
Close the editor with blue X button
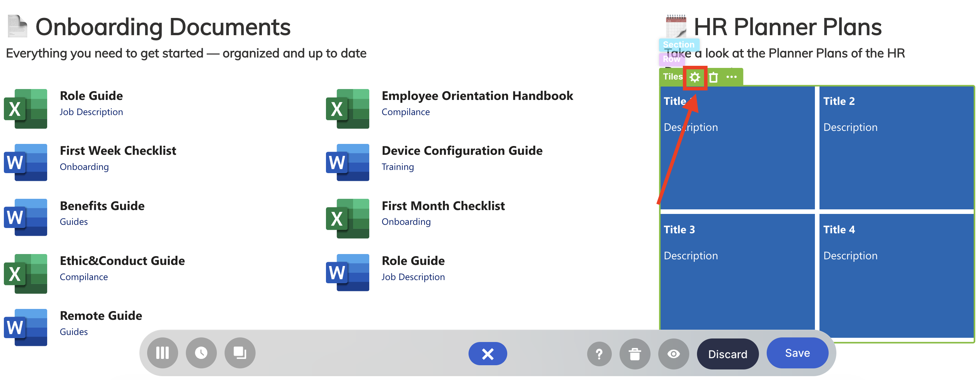click(487, 354)
